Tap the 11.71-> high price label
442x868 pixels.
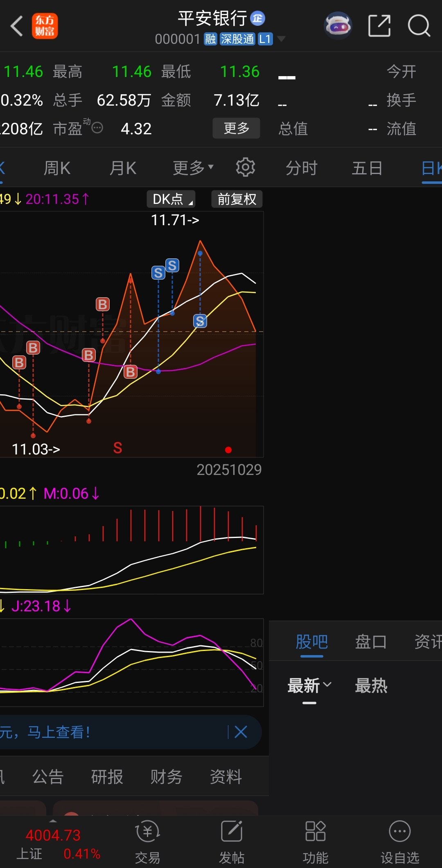[175, 220]
